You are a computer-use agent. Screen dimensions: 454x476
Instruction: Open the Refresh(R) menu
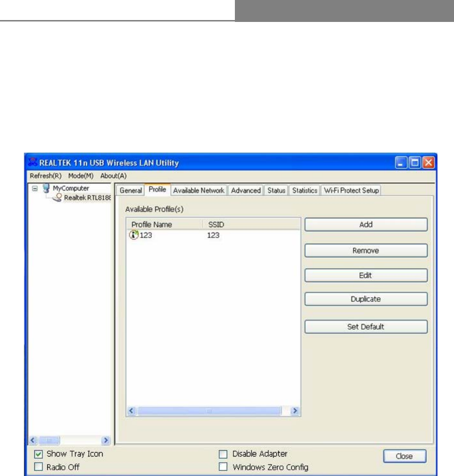tap(45, 176)
